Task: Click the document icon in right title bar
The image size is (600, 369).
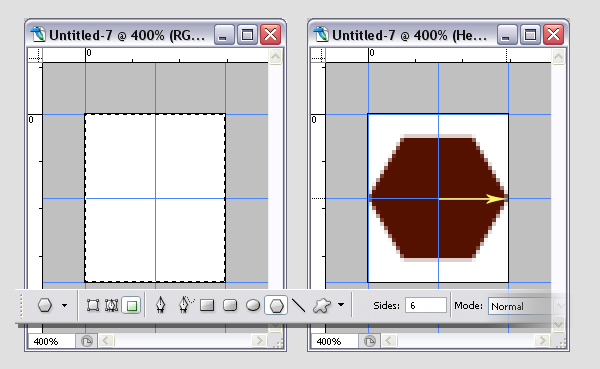Action: [321, 34]
